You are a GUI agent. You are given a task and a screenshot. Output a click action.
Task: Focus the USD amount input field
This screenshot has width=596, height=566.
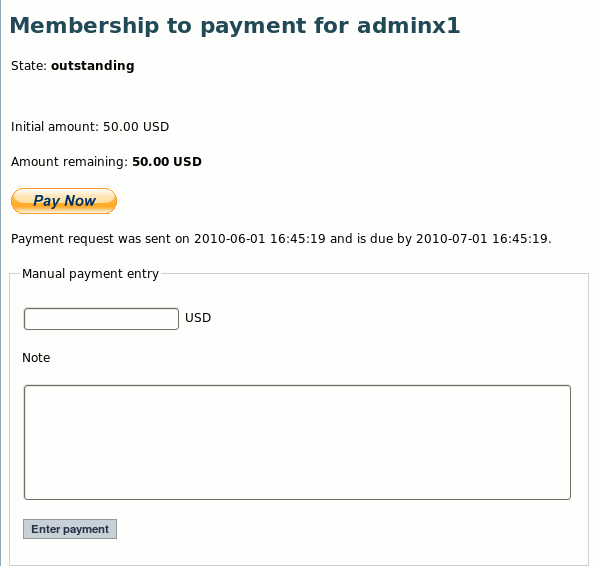pyautogui.click(x=101, y=319)
